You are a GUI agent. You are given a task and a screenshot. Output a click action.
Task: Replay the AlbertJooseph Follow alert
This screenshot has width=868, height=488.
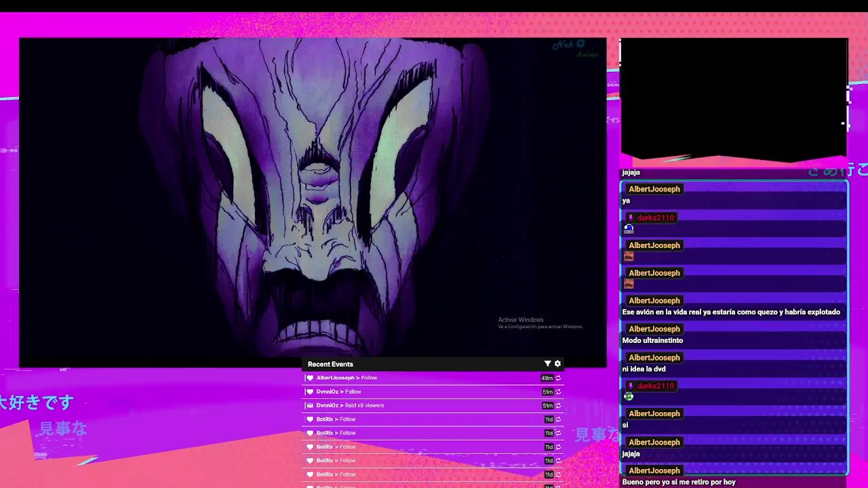[x=558, y=378]
